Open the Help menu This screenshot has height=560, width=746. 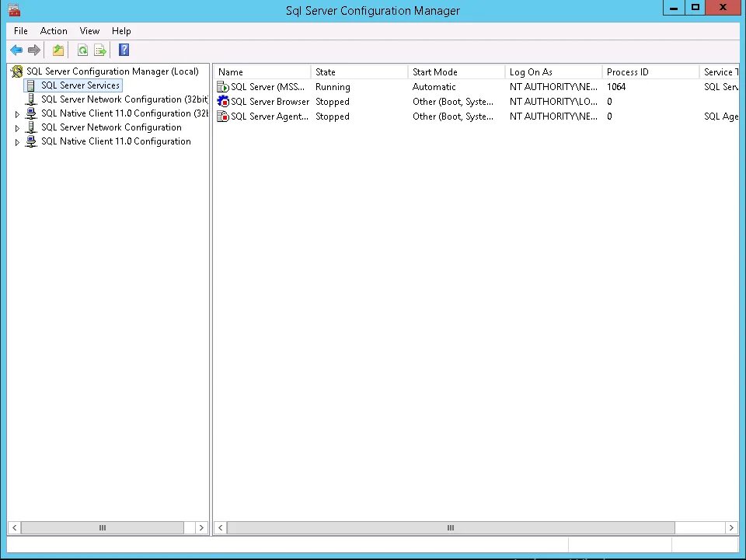[121, 31]
